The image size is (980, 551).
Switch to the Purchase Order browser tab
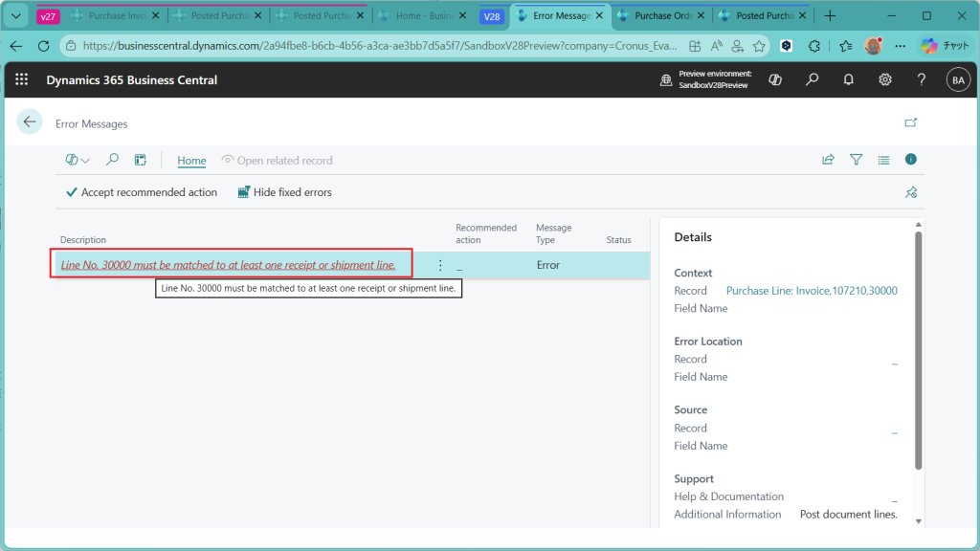(660, 16)
